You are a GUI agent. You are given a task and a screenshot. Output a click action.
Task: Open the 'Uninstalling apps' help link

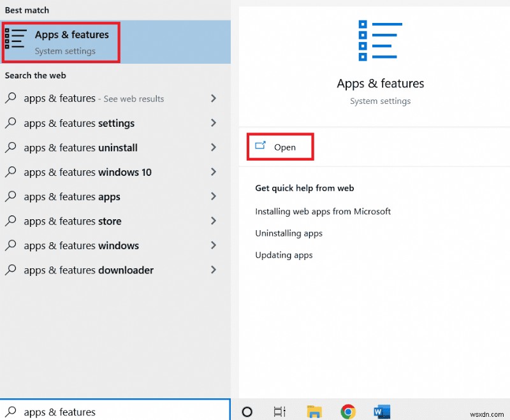click(289, 233)
